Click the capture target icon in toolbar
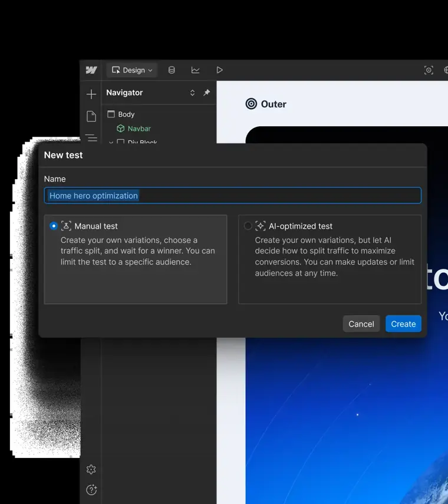Screen dimensions: 448x504 [x=429, y=70]
